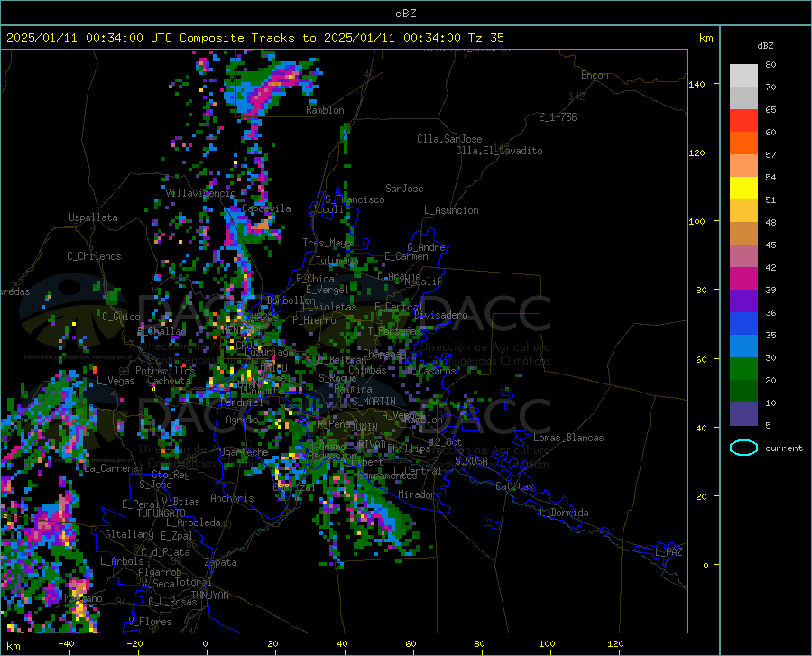
Task: Click the Tres_Mayo label
Action: pyautogui.click(x=327, y=243)
